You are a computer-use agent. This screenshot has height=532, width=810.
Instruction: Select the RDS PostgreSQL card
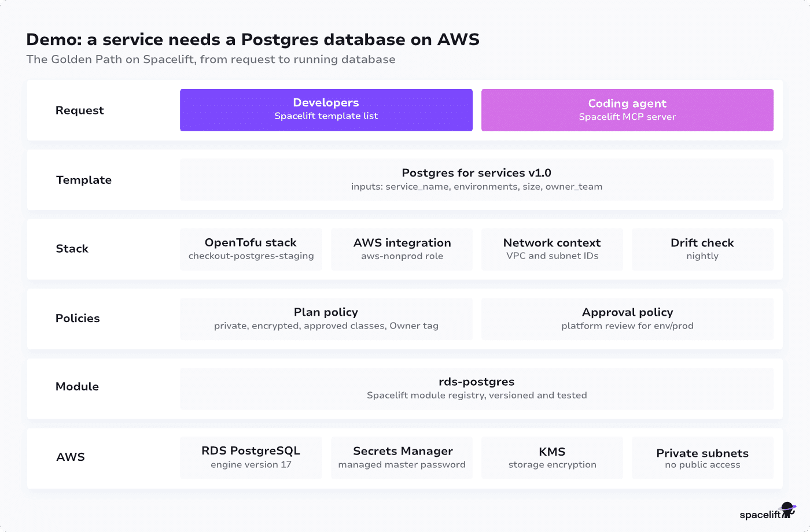pos(251,458)
